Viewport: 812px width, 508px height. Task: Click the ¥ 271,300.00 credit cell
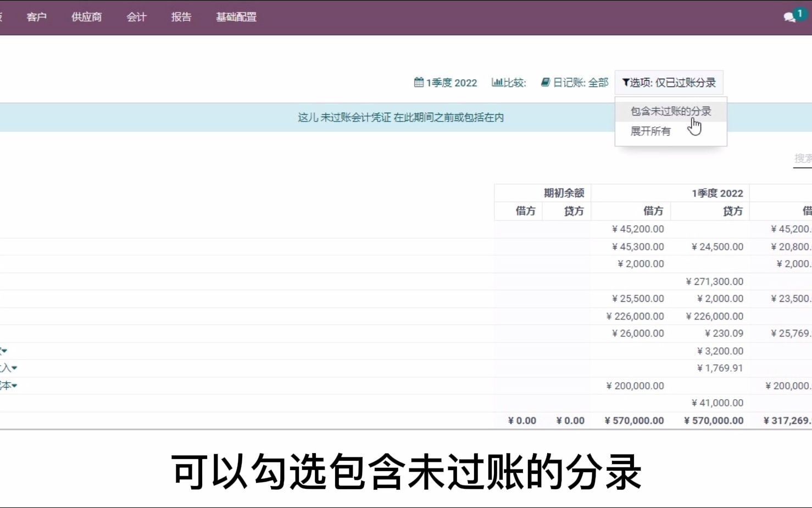tap(714, 281)
